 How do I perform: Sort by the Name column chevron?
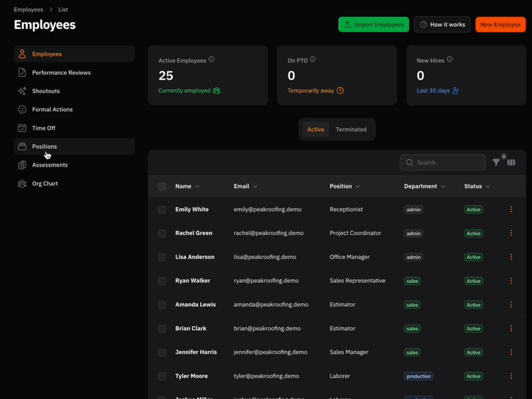[x=197, y=186]
